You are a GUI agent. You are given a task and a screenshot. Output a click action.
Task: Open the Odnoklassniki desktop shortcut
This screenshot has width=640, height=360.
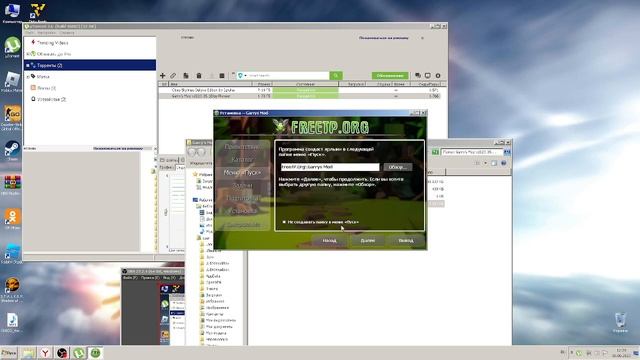12,219
